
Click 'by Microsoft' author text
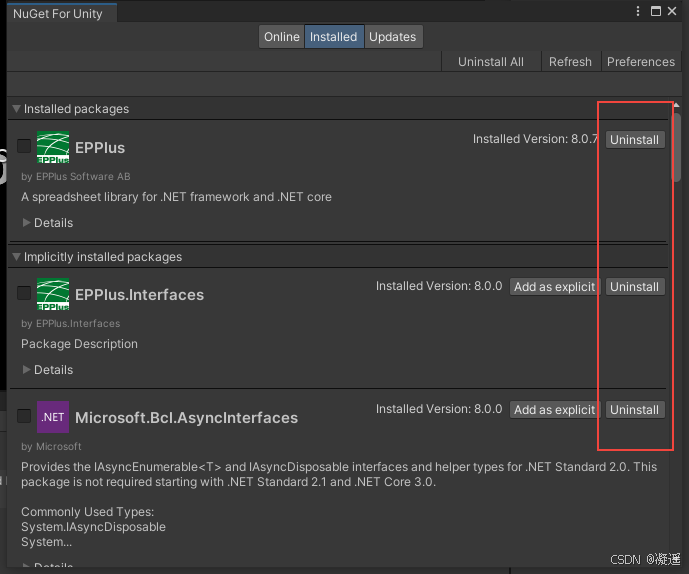tap(51, 447)
